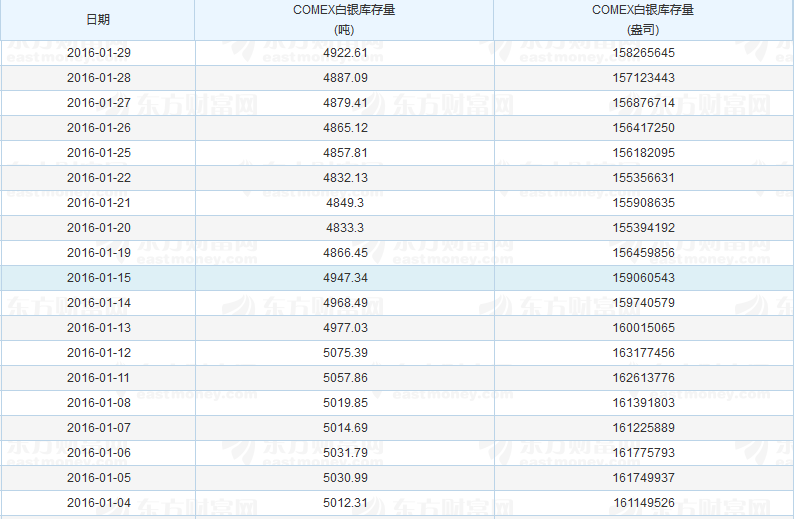Select the date cell 2016-01-05
795x519 pixels.
tap(99, 478)
